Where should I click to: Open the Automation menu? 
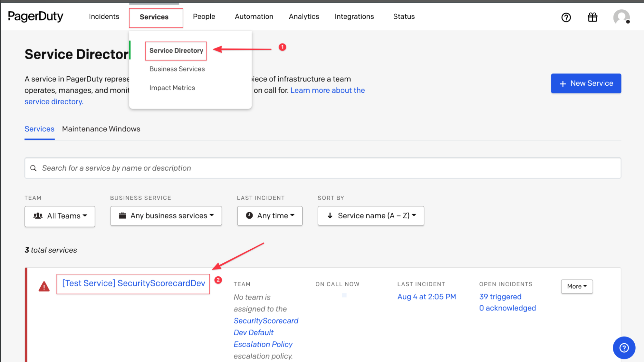(x=254, y=16)
